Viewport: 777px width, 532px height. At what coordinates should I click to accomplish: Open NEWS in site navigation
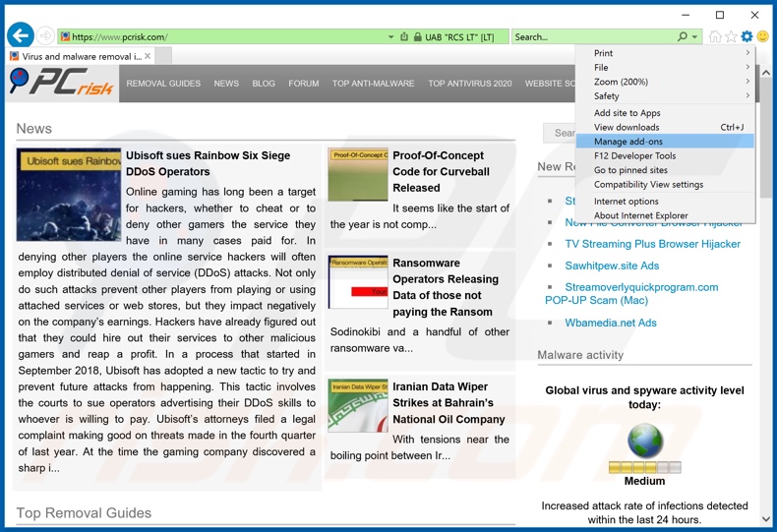click(226, 84)
